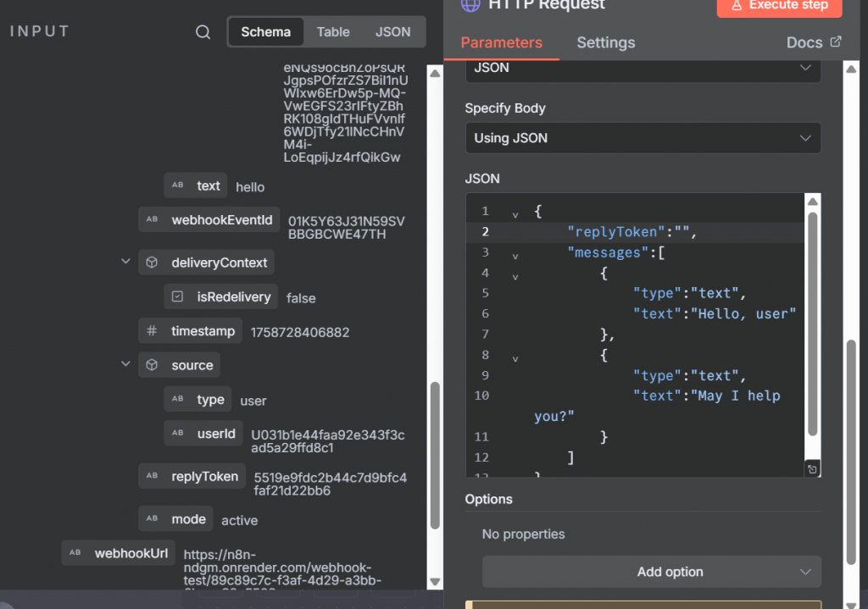Click the "text":"Hello, user" line in editor

[x=714, y=313]
